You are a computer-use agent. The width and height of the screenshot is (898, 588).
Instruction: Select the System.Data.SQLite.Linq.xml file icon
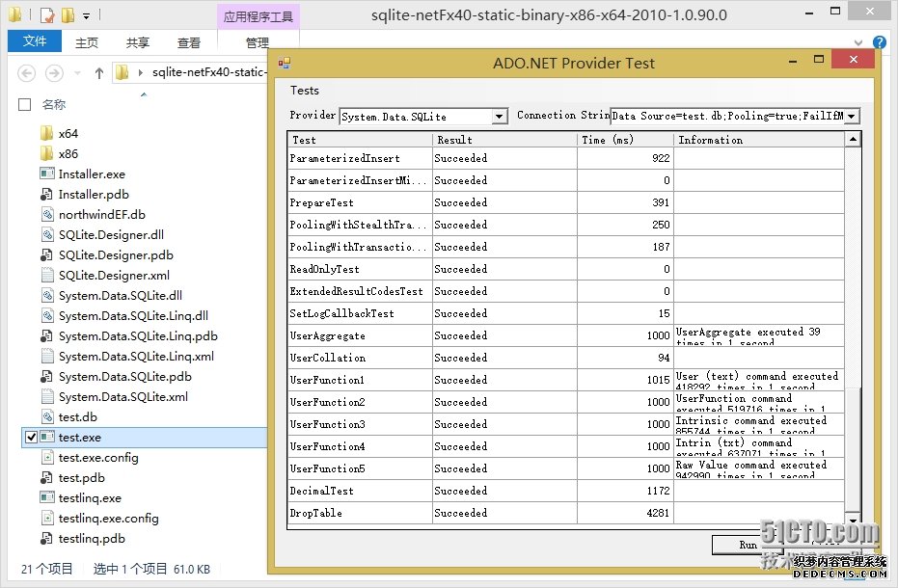pos(46,356)
